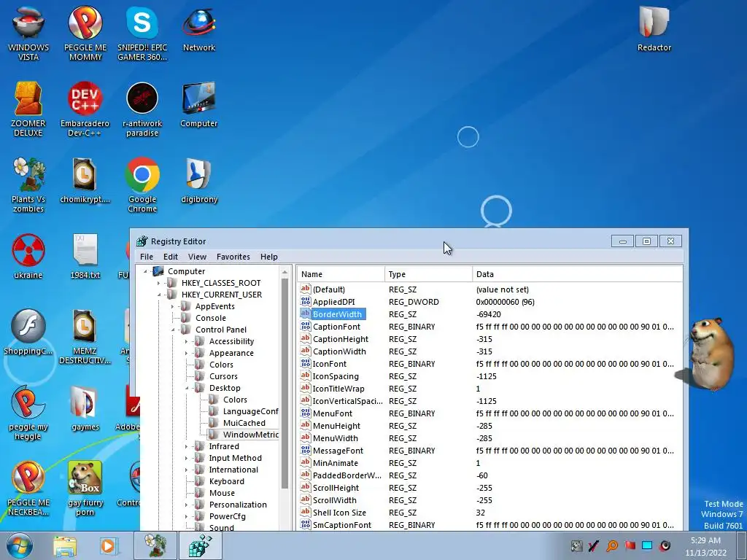This screenshot has width=747, height=560.
Task: Open the WINDOWS VISTA desktop icon
Action: pos(28,34)
